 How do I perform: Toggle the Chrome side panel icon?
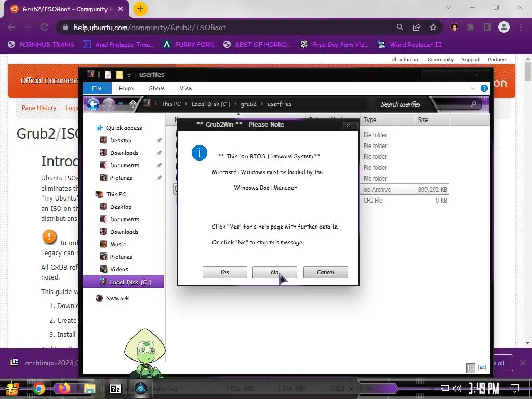click(487, 27)
